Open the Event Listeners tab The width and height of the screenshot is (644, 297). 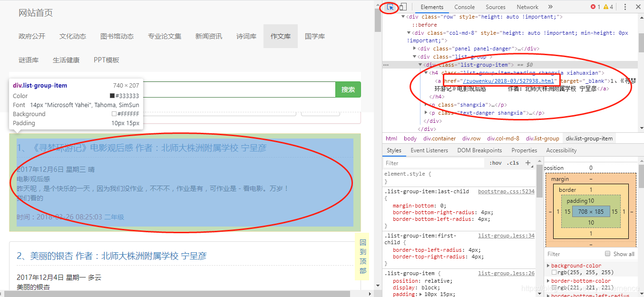click(429, 150)
